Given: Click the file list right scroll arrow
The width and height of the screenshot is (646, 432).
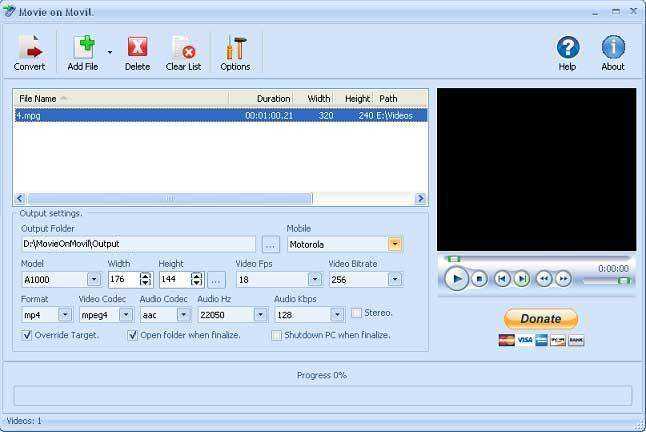Looking at the screenshot, I should click(421, 198).
